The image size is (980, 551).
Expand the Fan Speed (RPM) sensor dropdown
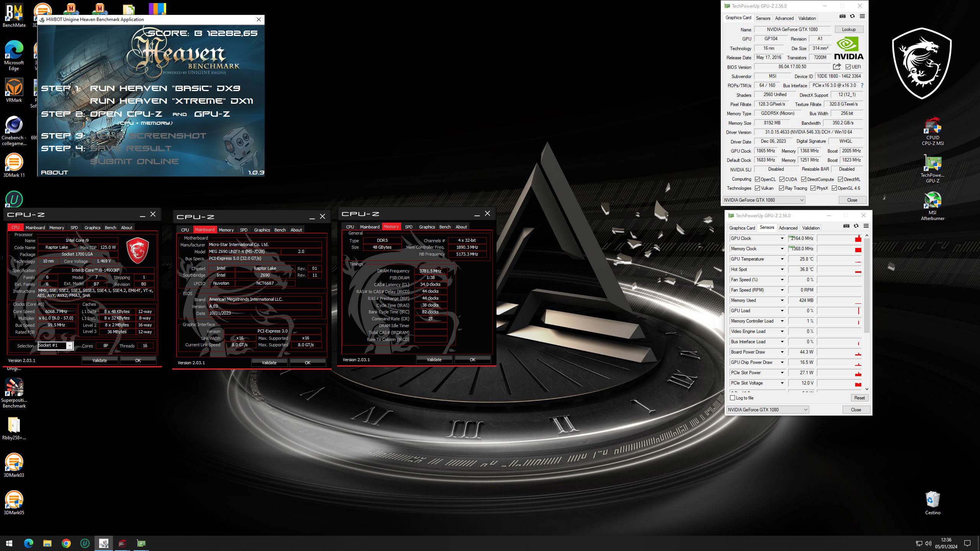(782, 290)
